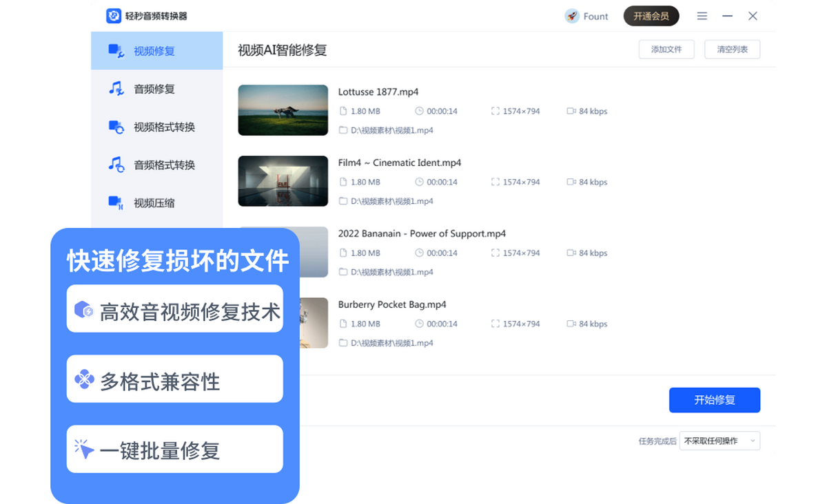Viewport: 827px width, 504px height.
Task: Click the Fount user avatar icon
Action: [x=572, y=16]
